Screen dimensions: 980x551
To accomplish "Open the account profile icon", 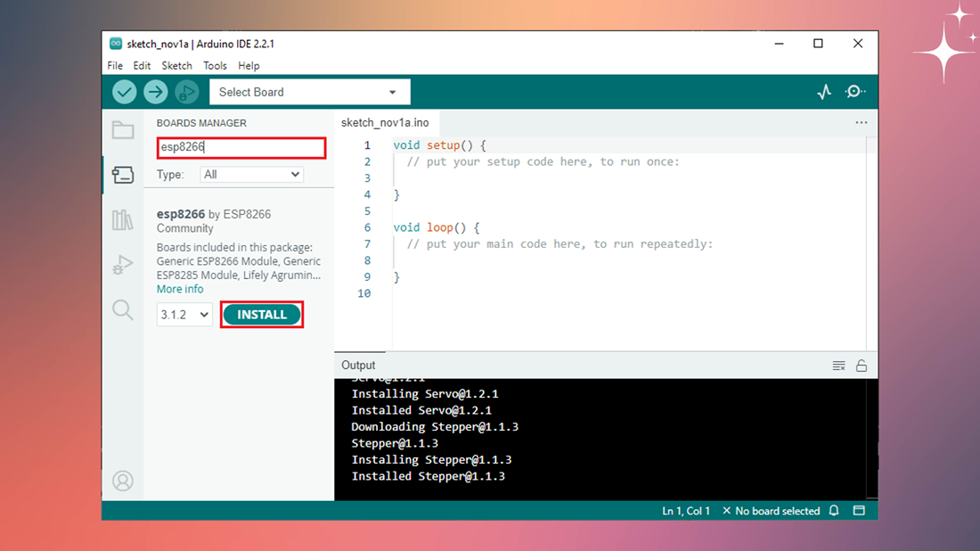I will 123,481.
